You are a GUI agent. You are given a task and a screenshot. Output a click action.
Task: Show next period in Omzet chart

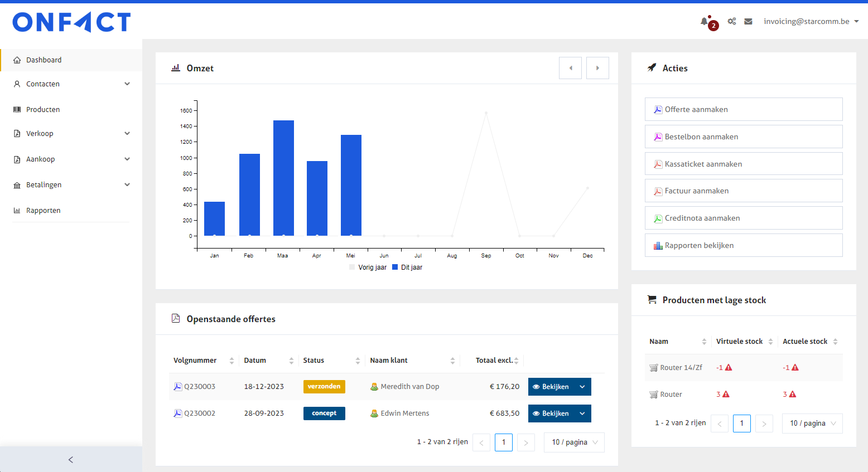click(597, 68)
